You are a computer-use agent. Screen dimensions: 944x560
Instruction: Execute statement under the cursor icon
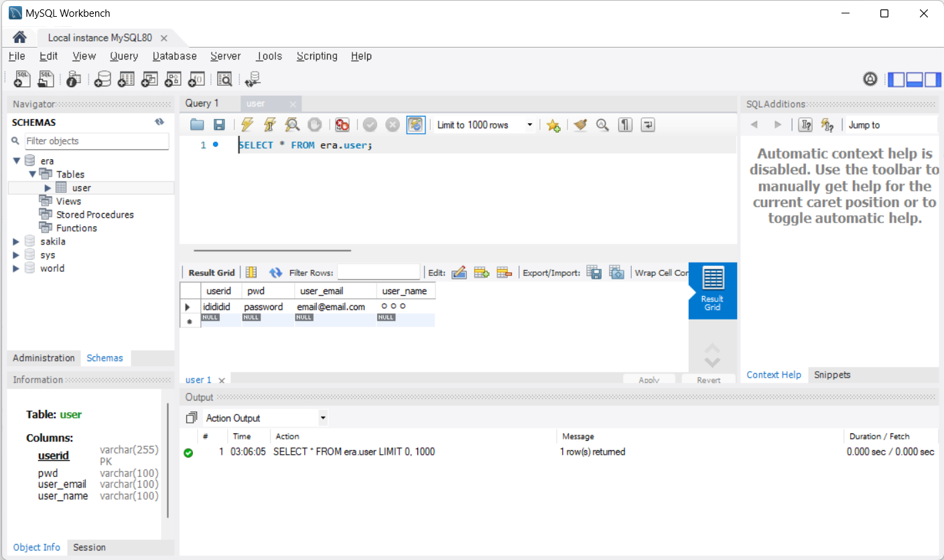[x=270, y=125]
